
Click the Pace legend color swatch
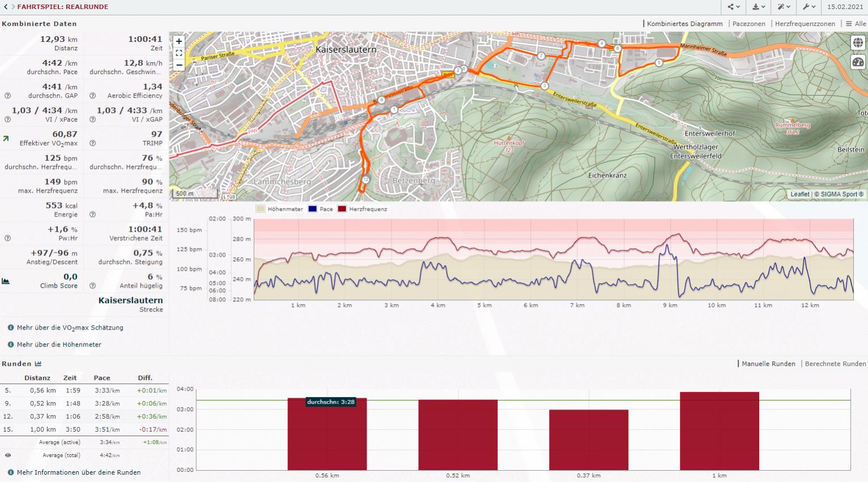313,209
